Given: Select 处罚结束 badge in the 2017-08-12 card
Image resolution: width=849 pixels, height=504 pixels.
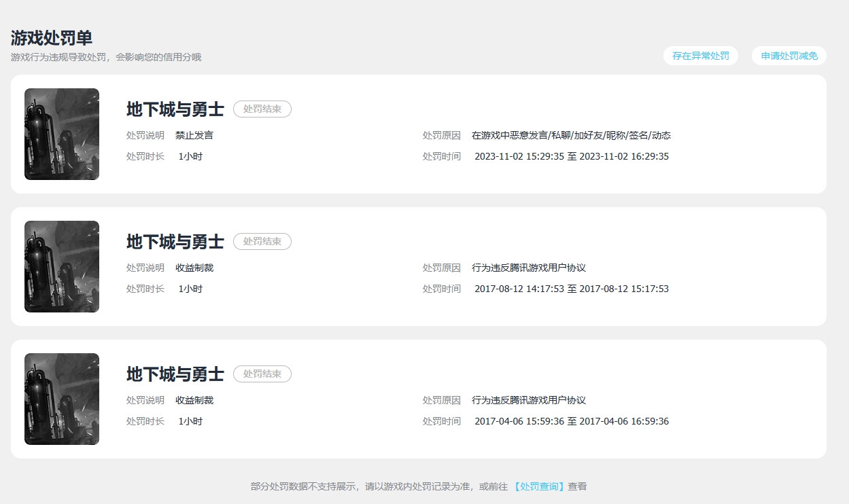Looking at the screenshot, I should tap(262, 241).
